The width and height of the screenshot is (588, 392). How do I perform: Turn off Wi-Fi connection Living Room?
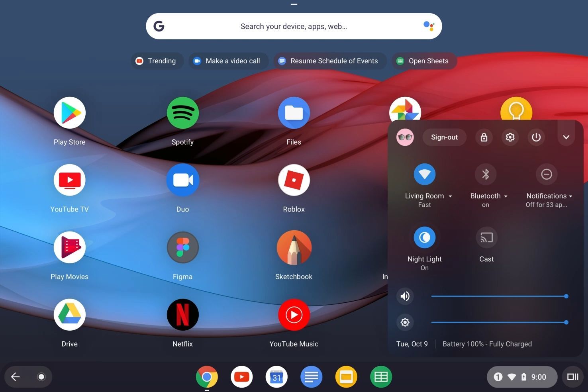(x=424, y=174)
